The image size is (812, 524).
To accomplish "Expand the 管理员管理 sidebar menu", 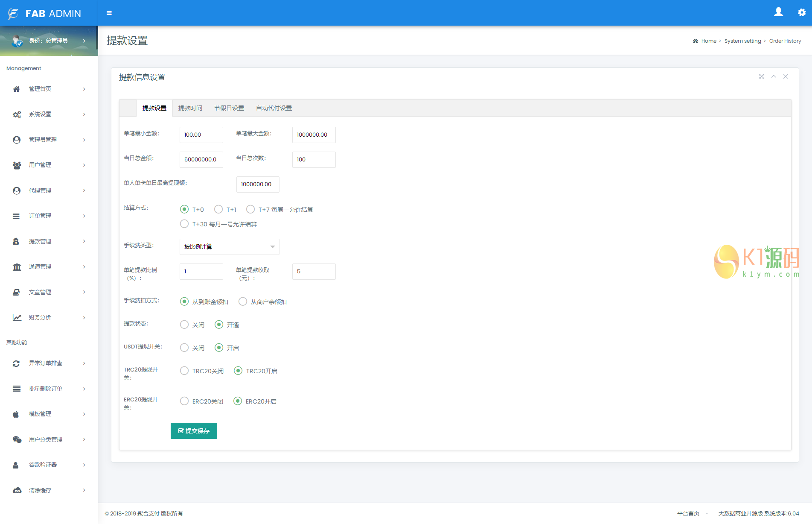I will point(49,140).
